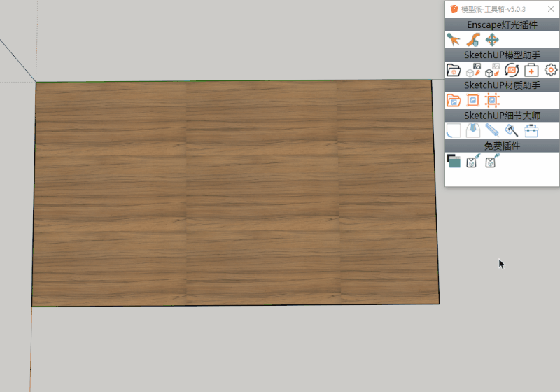Collapse the Enscape灯光插件 section header

tap(502, 24)
